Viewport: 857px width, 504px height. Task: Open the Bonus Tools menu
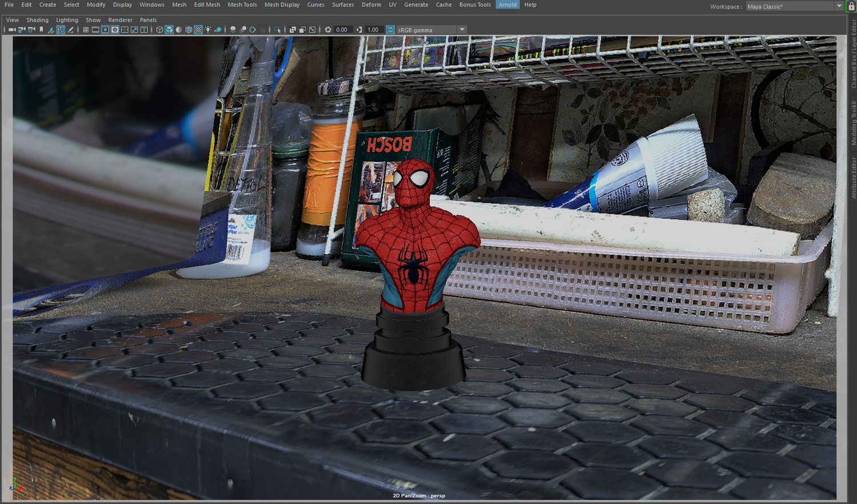475,5
